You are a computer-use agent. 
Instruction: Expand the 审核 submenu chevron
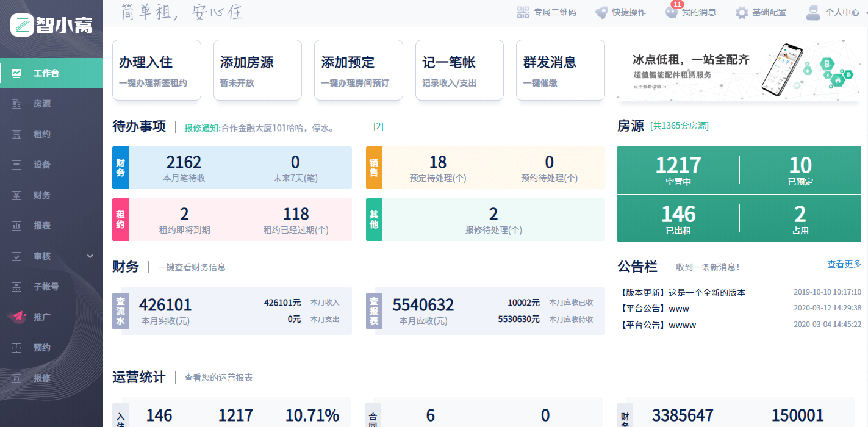click(90, 256)
